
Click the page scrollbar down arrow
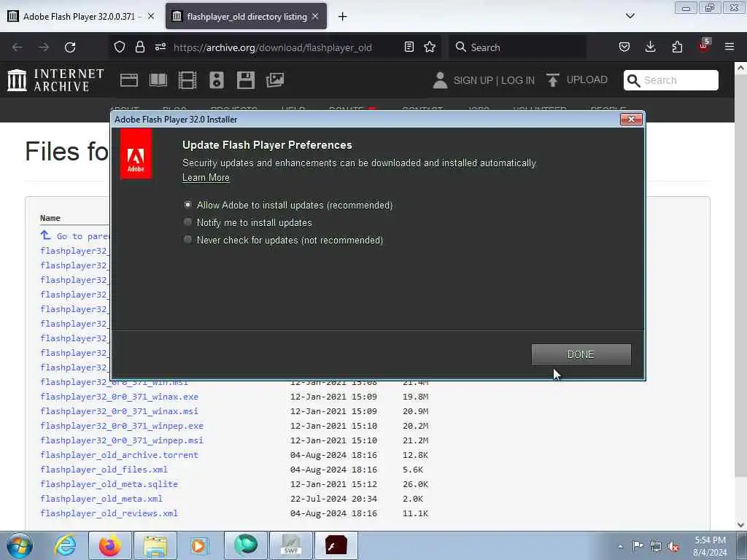(741, 524)
